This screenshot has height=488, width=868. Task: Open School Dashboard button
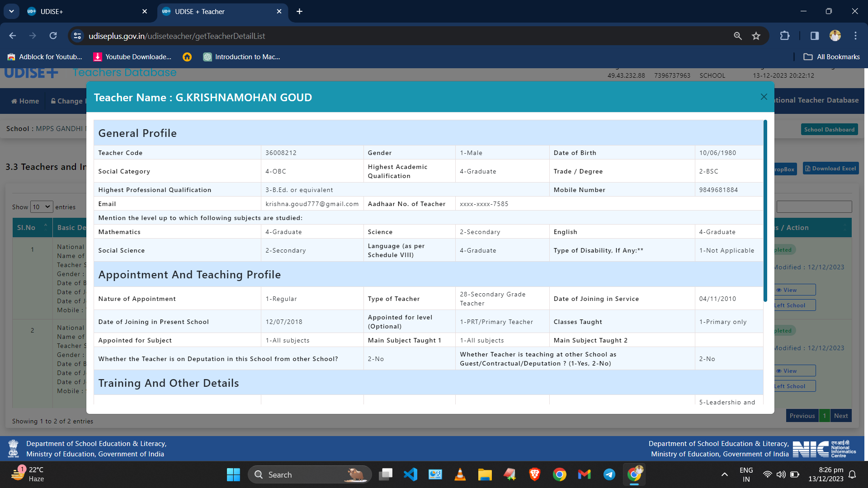click(x=829, y=130)
